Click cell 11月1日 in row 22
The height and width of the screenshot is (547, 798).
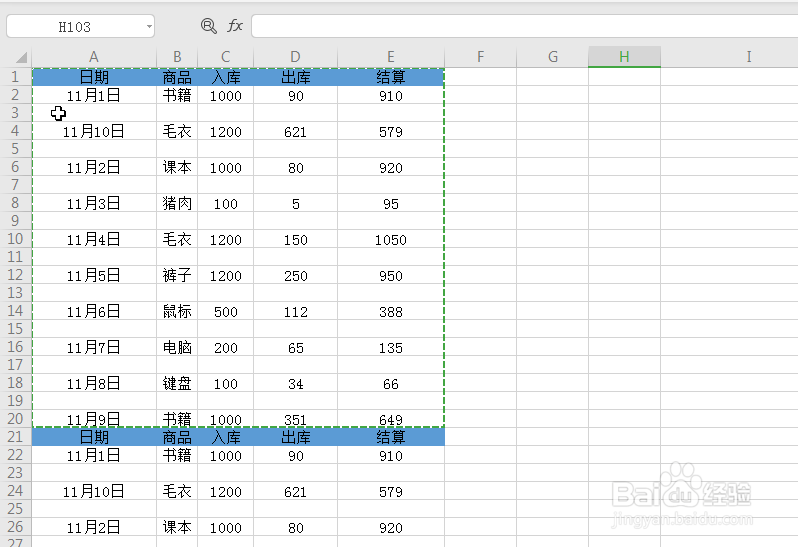94,455
